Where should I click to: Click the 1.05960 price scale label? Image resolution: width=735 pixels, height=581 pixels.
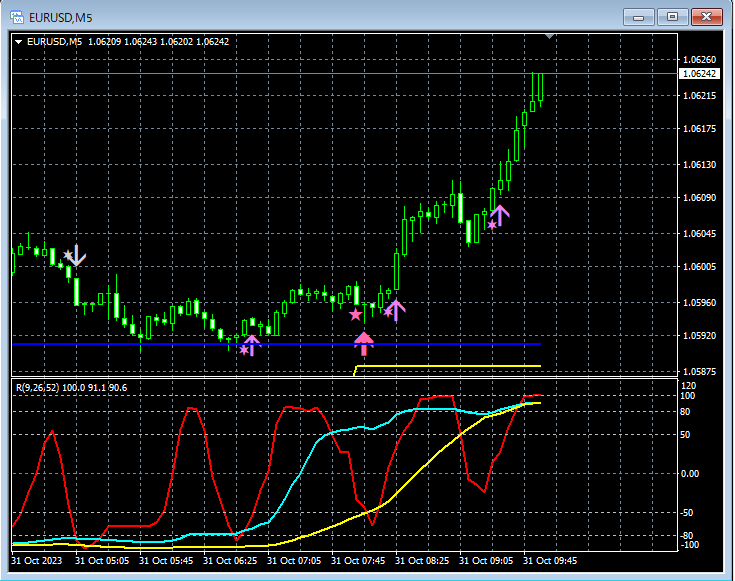tap(699, 302)
